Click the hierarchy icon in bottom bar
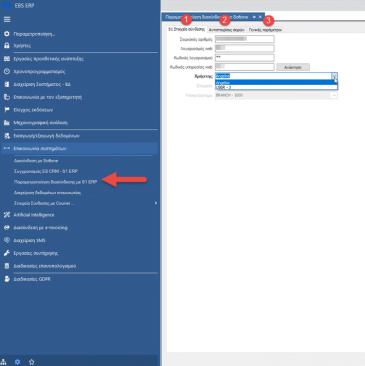Image resolution: width=365 pixels, height=366 pixels. point(3,362)
